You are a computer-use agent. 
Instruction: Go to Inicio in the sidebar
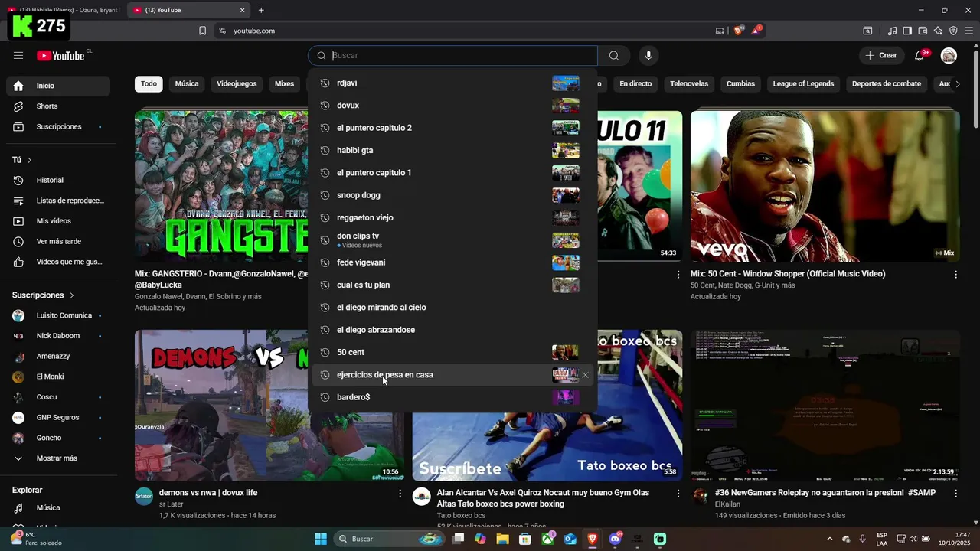pyautogui.click(x=58, y=86)
